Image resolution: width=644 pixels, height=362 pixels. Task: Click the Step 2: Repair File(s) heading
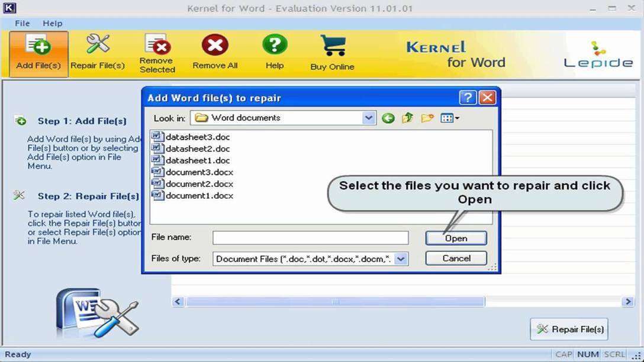[x=88, y=196]
